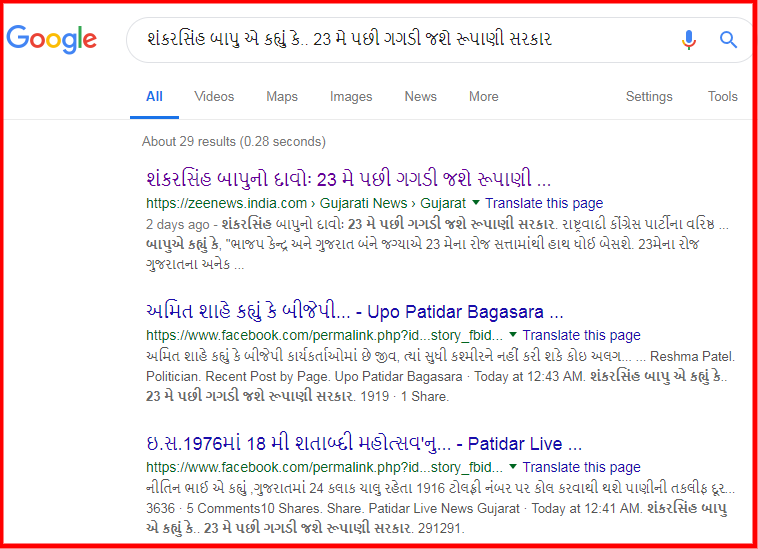Screen dimensions: 758x549
Task: Click Translate this page for Patidar Live result
Action: click(x=582, y=467)
